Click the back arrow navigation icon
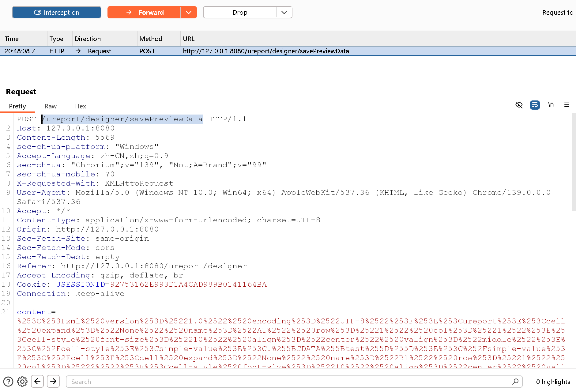 pos(37,381)
